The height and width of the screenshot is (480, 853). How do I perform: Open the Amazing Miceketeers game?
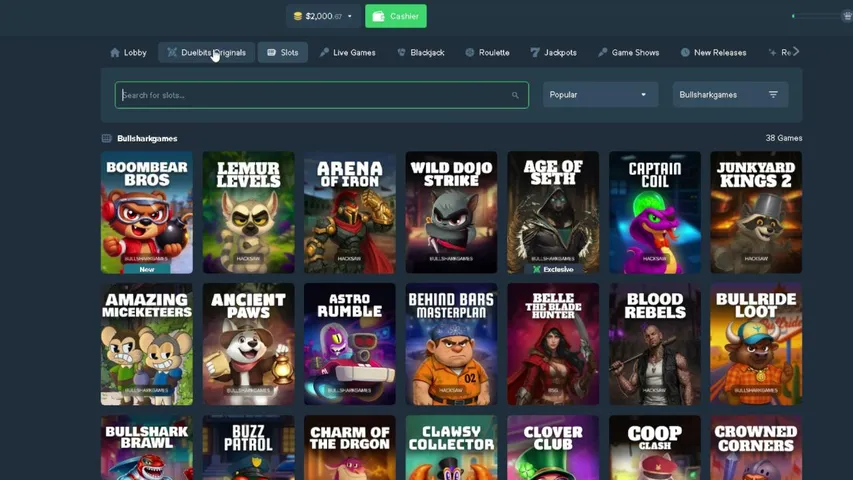(x=147, y=344)
